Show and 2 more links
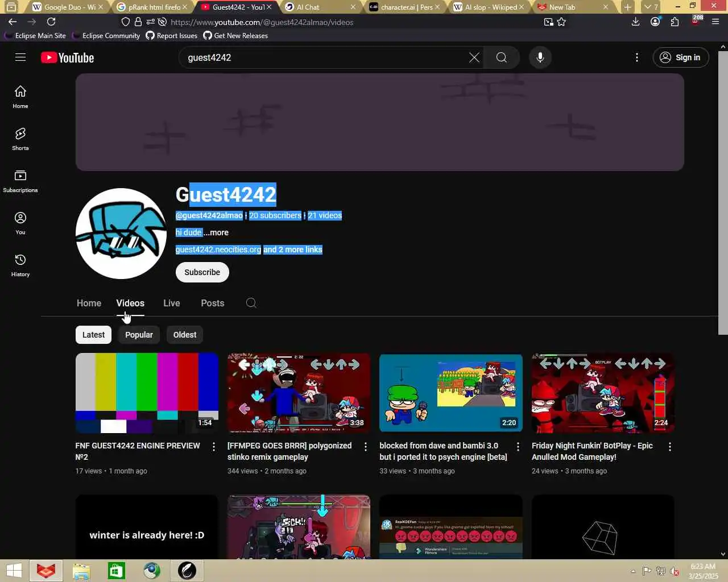Screen dimensions: 728x582 tap(293, 250)
